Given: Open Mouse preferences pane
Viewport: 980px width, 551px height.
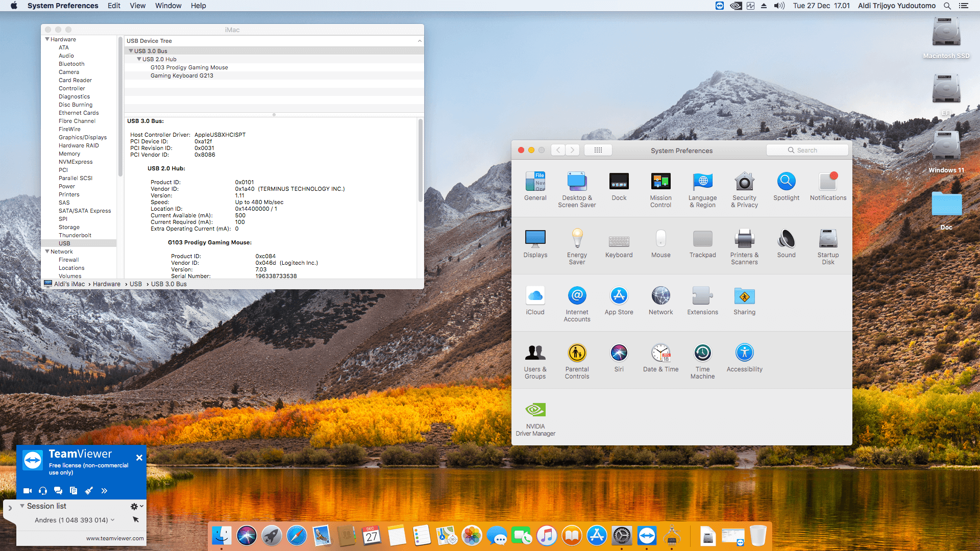Looking at the screenshot, I should coord(660,243).
